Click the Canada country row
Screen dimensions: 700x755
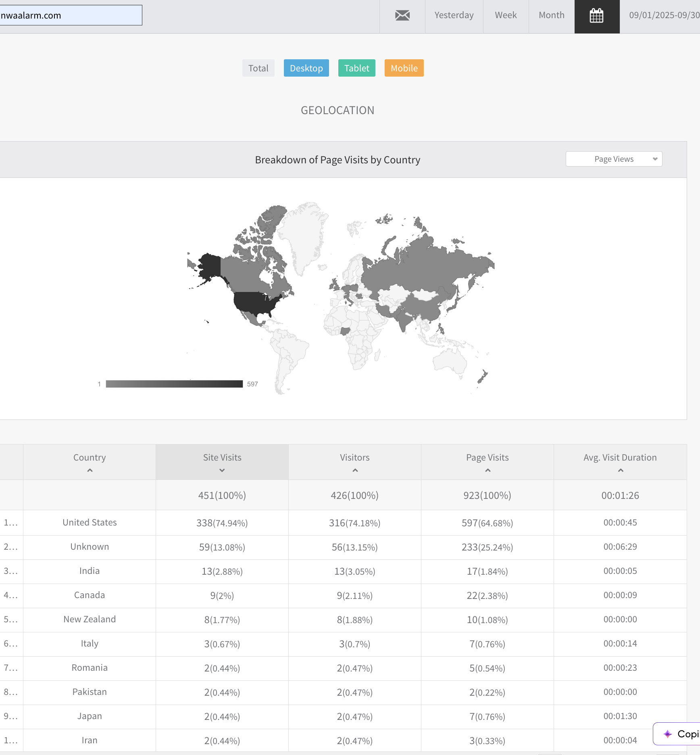pyautogui.click(x=343, y=595)
